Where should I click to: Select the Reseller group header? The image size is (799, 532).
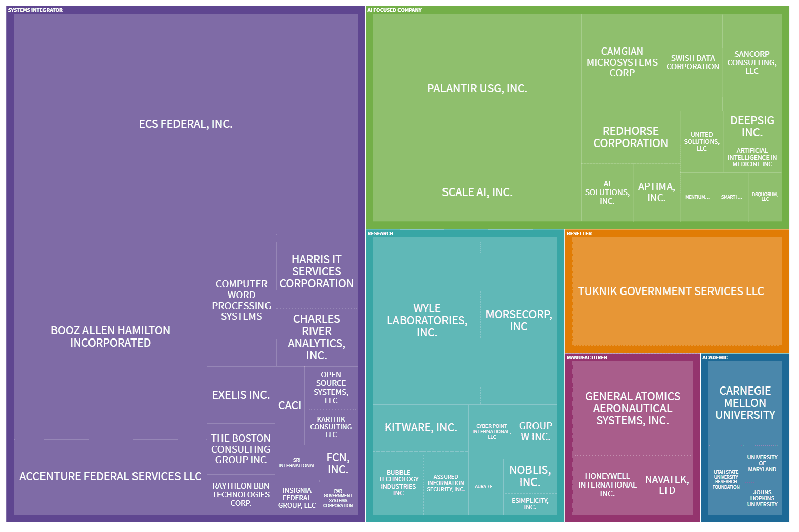point(579,233)
